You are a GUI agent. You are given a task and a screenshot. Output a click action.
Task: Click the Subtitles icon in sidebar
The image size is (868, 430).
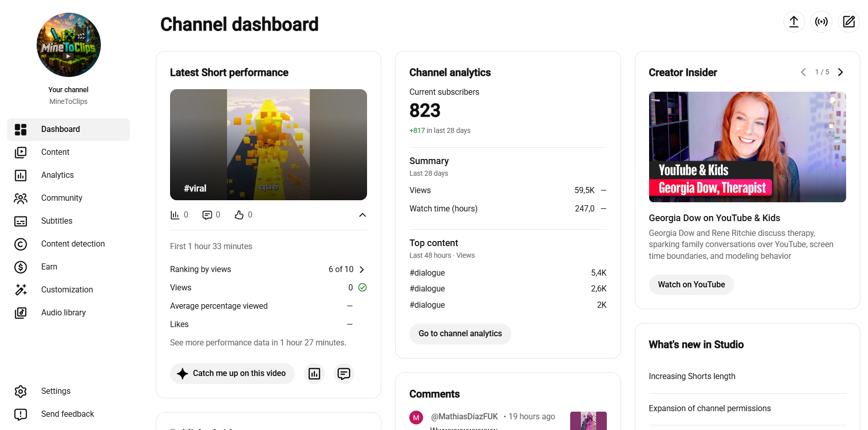tap(20, 221)
